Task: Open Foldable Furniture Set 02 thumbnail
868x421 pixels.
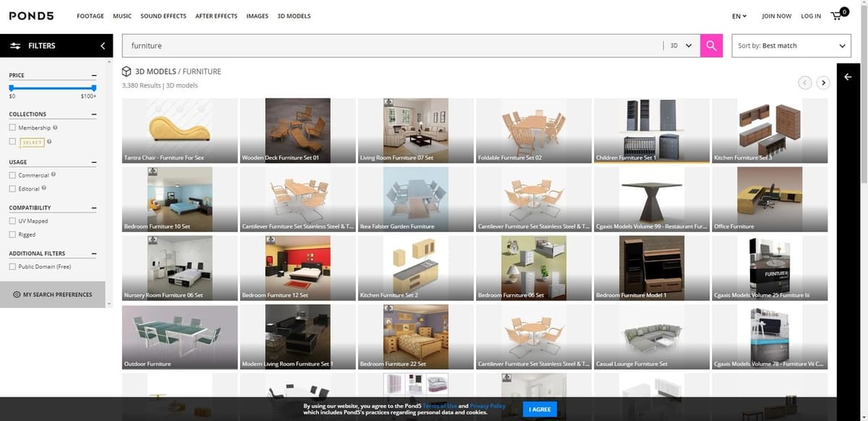Action: pos(533,130)
